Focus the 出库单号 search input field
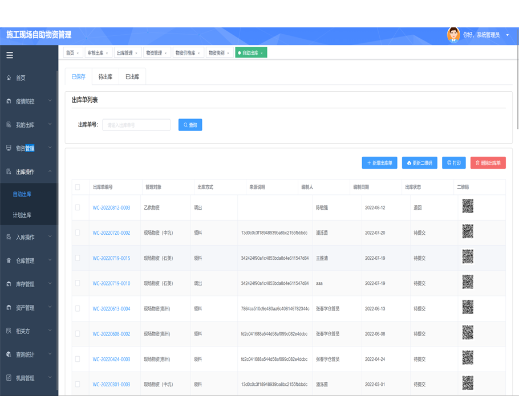Viewport: 519px width, 420px height. point(136,125)
